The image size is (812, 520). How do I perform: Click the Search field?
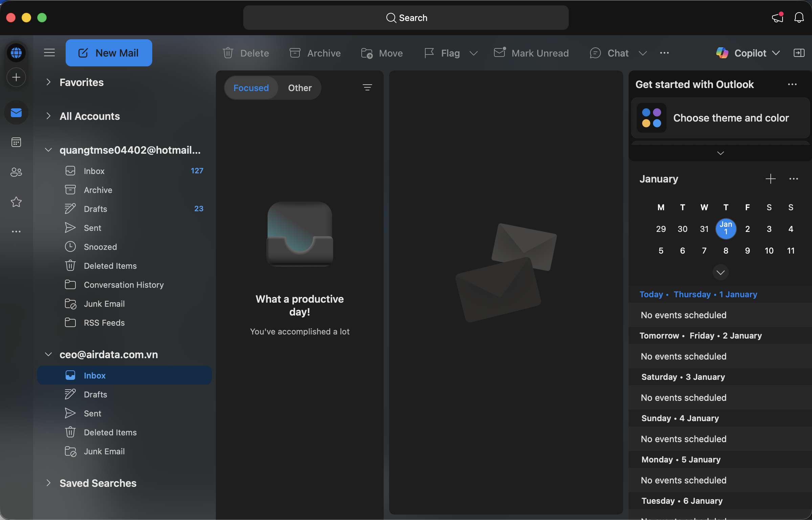click(406, 18)
